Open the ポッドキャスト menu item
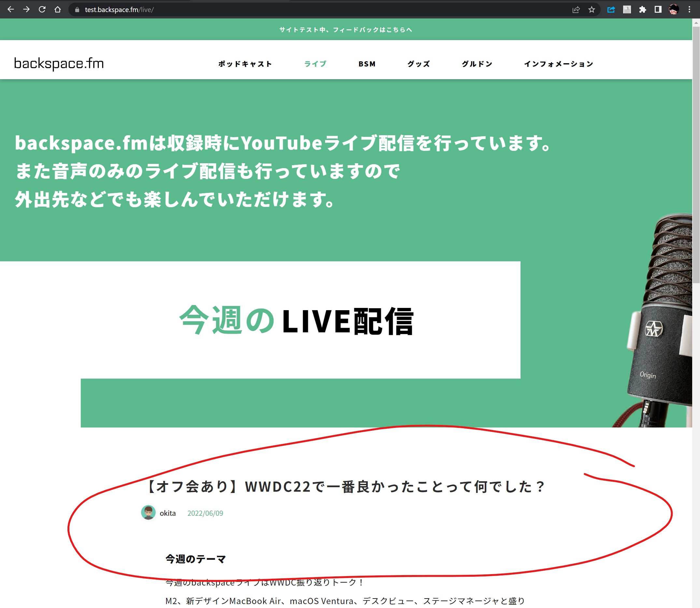This screenshot has width=700, height=608. (245, 64)
